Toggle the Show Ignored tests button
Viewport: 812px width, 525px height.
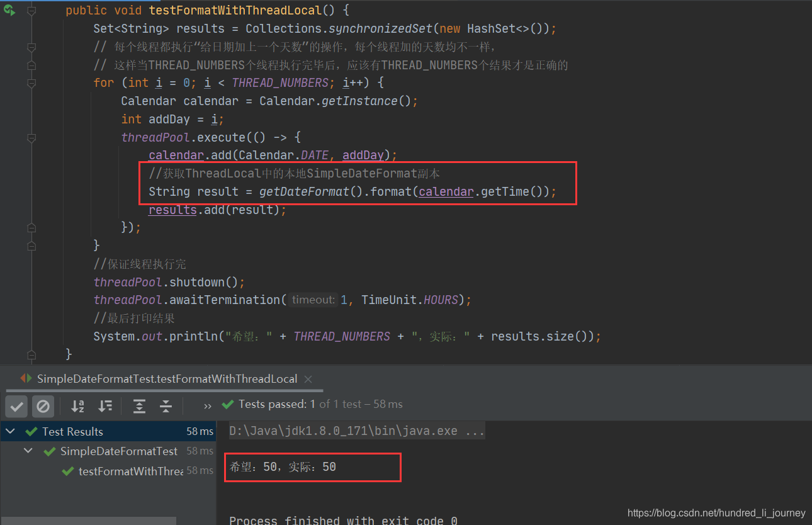point(43,406)
